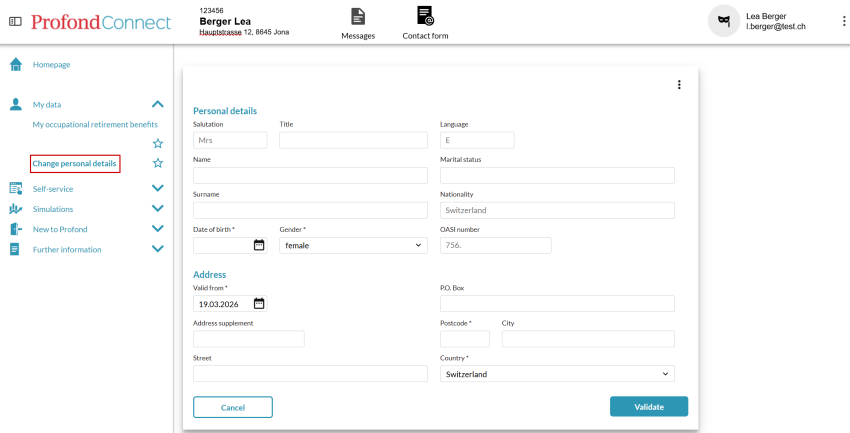Select My data menu item
The width and height of the screenshot is (850, 433).
(x=47, y=105)
